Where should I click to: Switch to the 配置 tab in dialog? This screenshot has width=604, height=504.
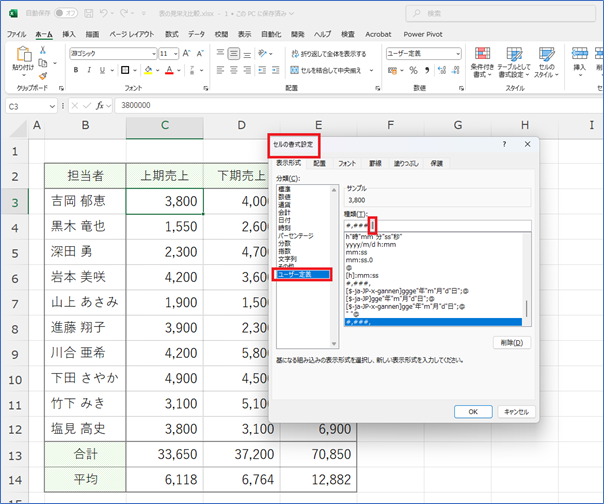tap(319, 162)
